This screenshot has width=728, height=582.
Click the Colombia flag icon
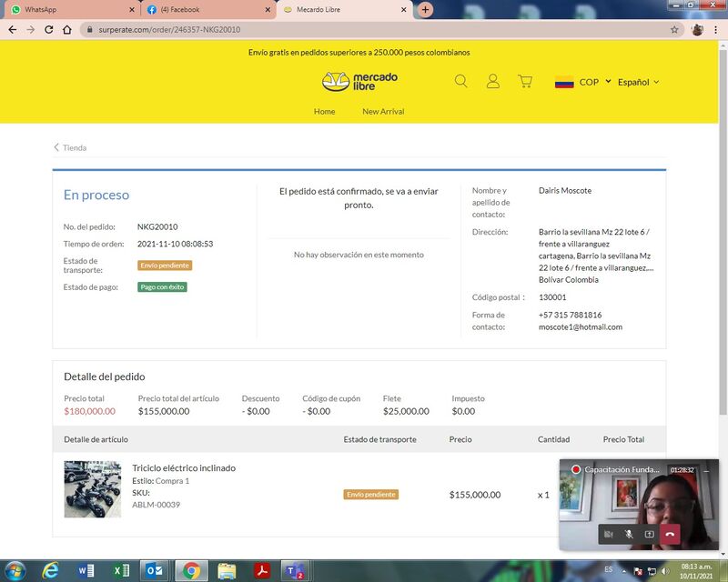click(564, 82)
